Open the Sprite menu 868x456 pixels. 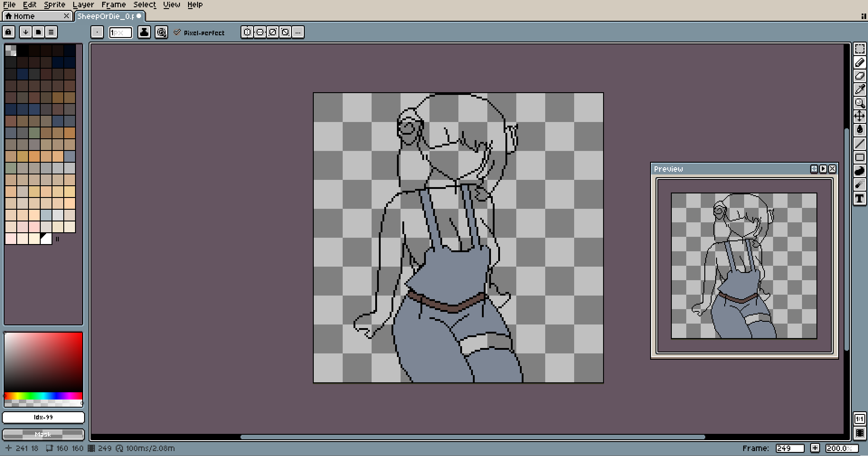(54, 5)
